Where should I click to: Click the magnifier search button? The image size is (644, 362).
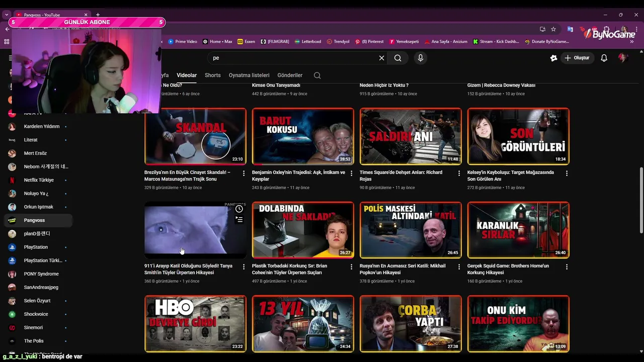tap(397, 58)
